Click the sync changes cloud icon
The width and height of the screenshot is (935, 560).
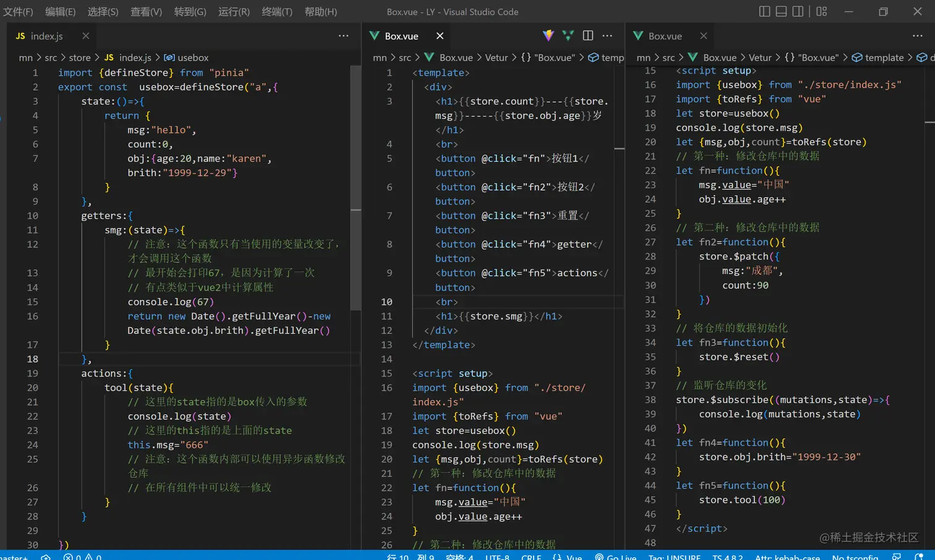[x=46, y=556]
